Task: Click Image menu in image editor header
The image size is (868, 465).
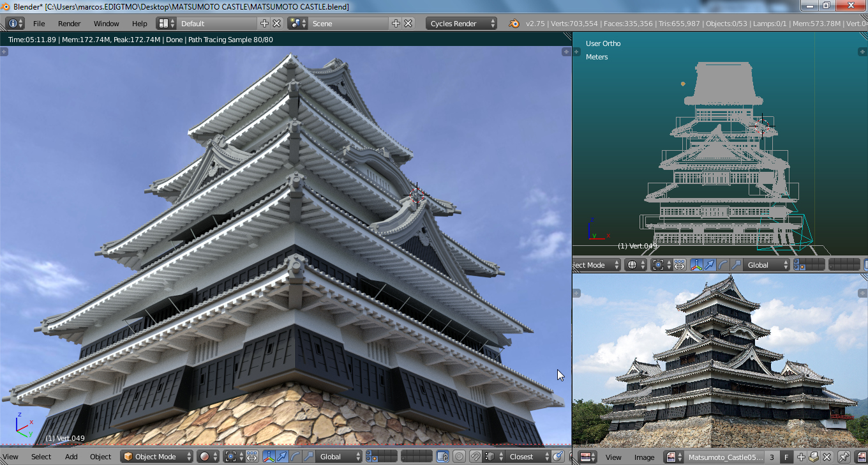Action: (644, 457)
